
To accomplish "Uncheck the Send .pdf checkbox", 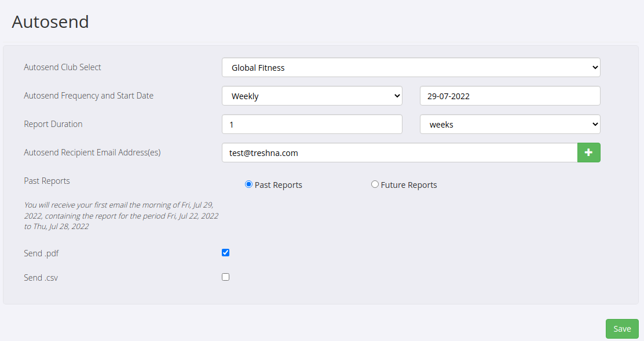I will pos(225,253).
